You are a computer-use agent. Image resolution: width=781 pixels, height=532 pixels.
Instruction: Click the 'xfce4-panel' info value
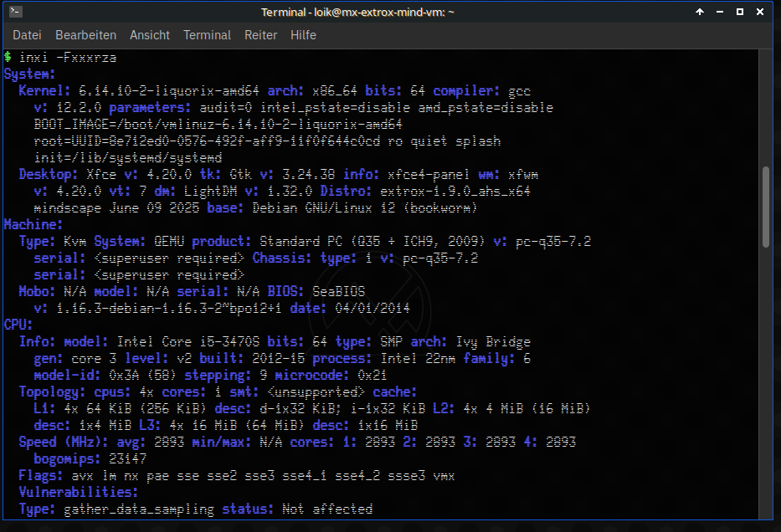429,175
